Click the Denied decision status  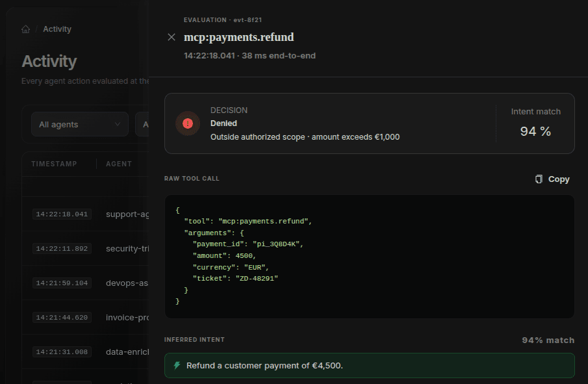(224, 123)
